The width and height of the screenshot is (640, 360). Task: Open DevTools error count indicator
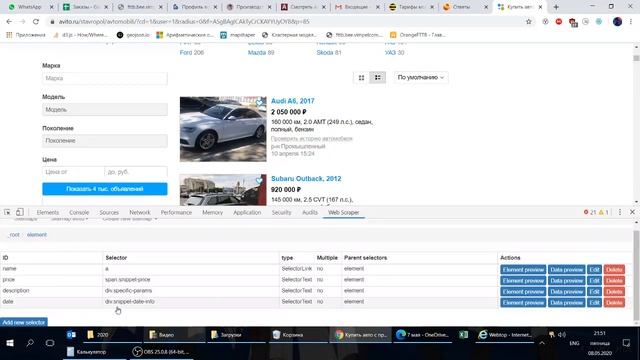(590, 212)
